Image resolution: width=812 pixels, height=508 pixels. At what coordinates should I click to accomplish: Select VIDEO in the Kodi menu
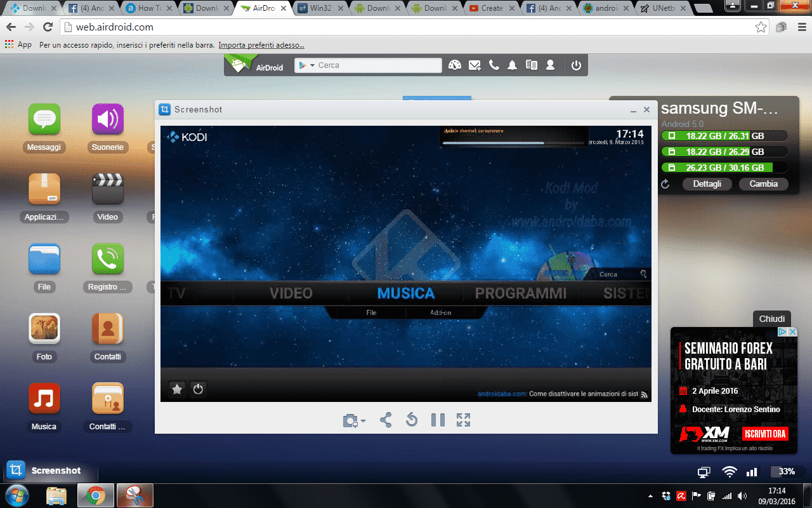point(291,293)
